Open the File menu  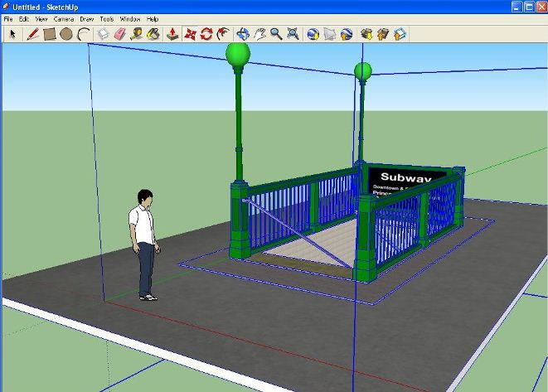click(x=7, y=18)
